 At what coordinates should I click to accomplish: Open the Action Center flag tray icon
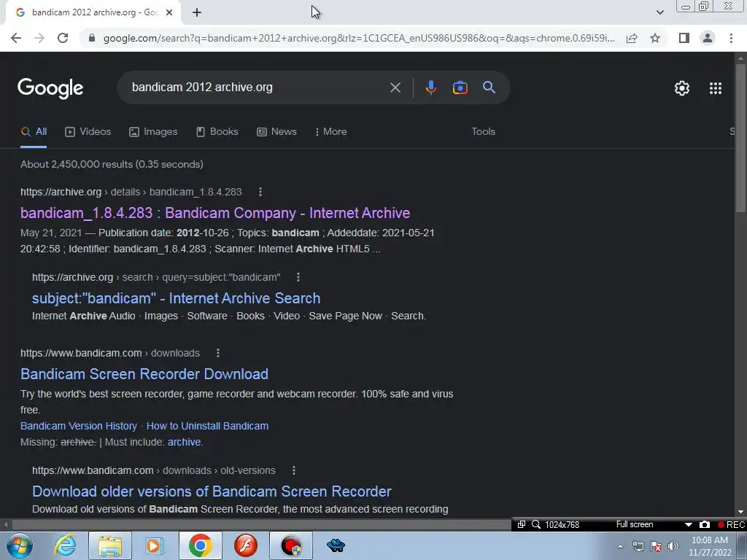coord(656,547)
